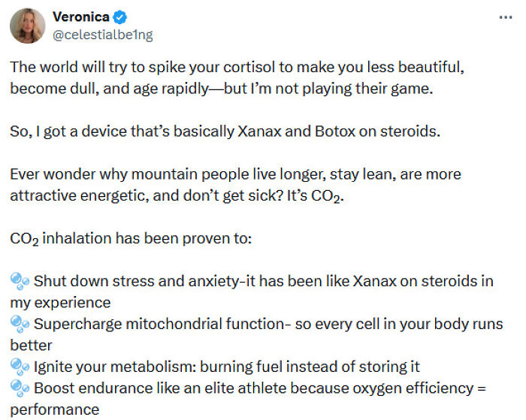Viewport: 526px width, 420px height.
Task: Click the words "my experience"
Action: click(60, 303)
